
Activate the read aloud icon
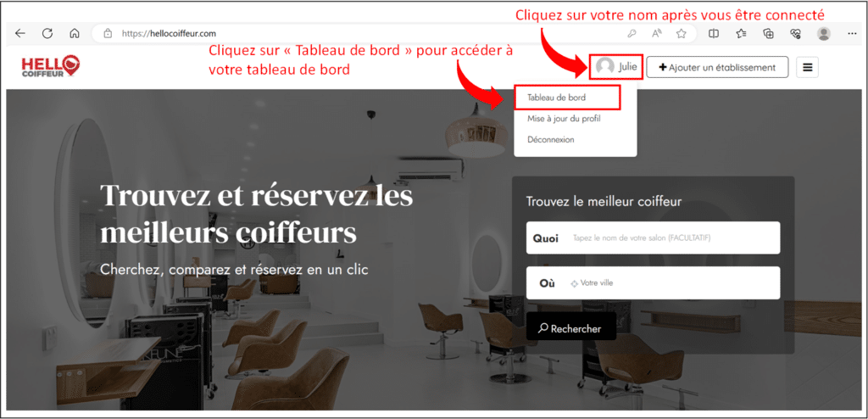657,34
